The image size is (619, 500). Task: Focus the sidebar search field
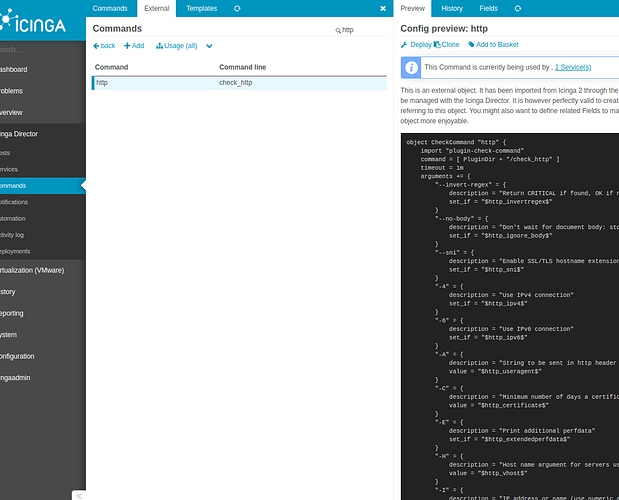pos(43,50)
